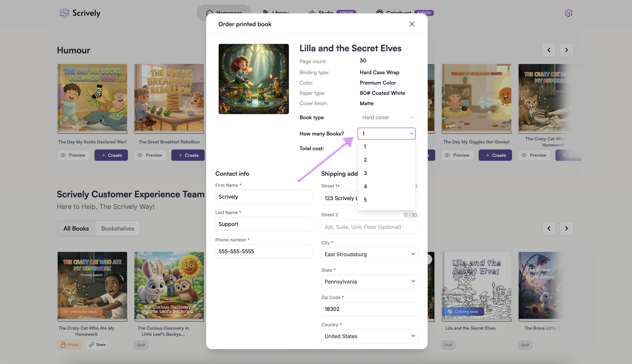
Task: Click the Private lock badge
Action: 69,344
